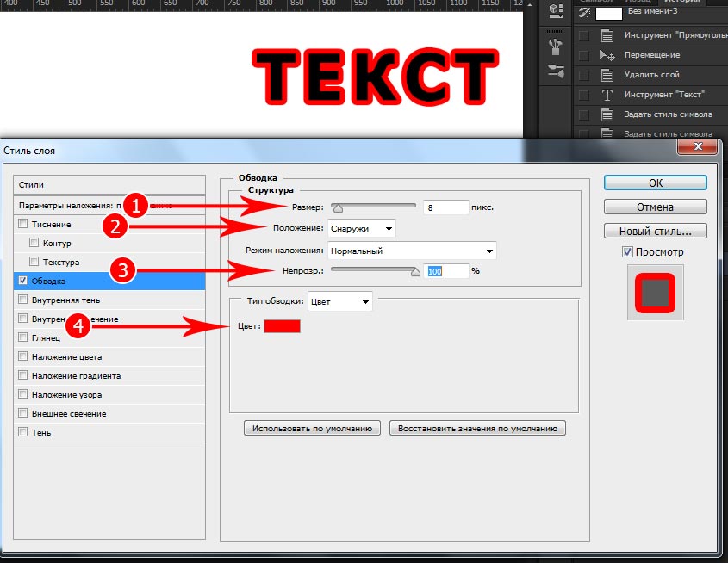
Task: Enable the Тиснение checkbox
Action: click(x=22, y=224)
